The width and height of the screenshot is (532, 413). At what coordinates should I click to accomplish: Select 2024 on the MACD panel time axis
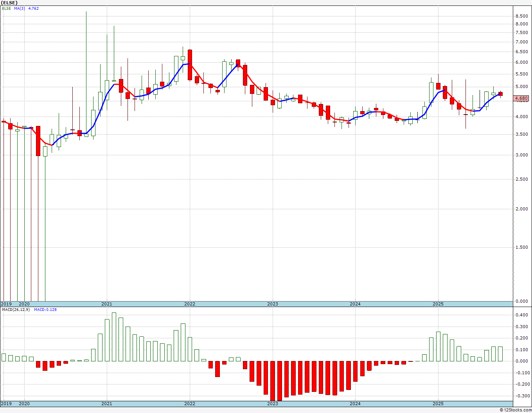click(x=355, y=404)
